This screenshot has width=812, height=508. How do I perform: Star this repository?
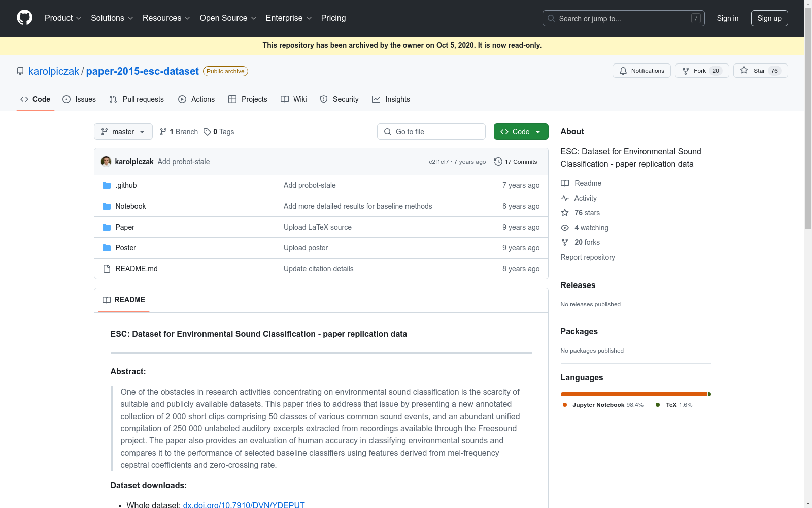click(x=760, y=71)
